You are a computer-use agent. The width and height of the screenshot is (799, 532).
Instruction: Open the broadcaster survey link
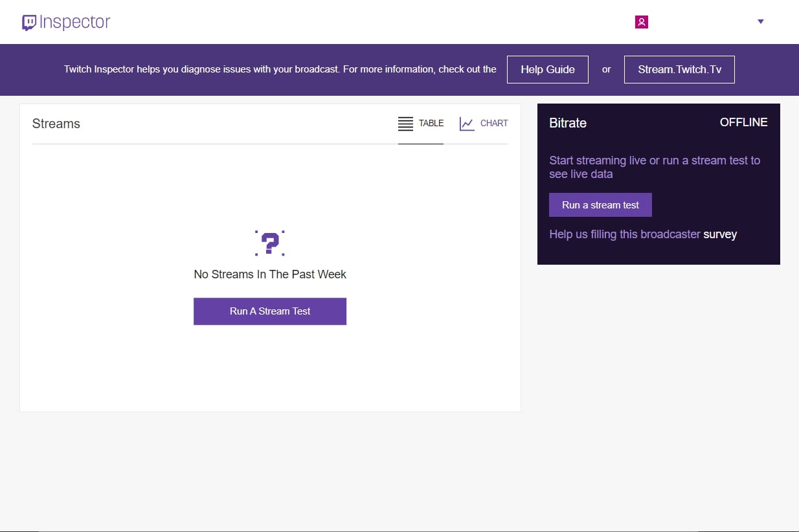coord(720,234)
